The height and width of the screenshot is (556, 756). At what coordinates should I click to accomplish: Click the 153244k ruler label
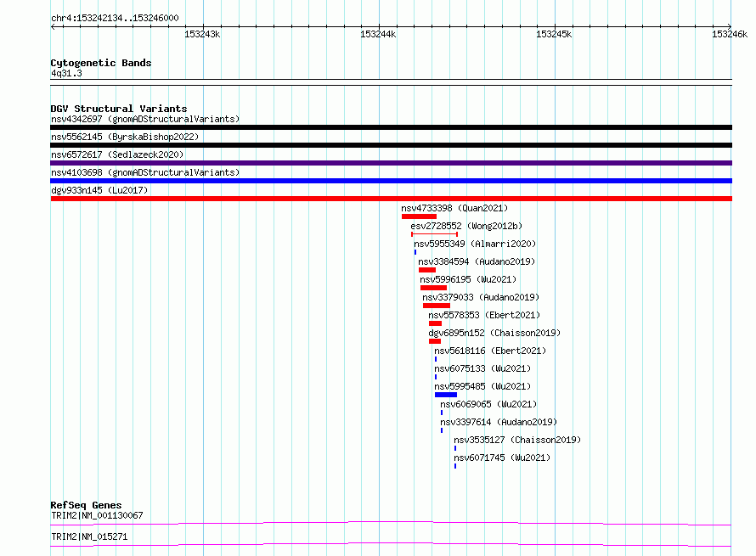pyautogui.click(x=378, y=34)
